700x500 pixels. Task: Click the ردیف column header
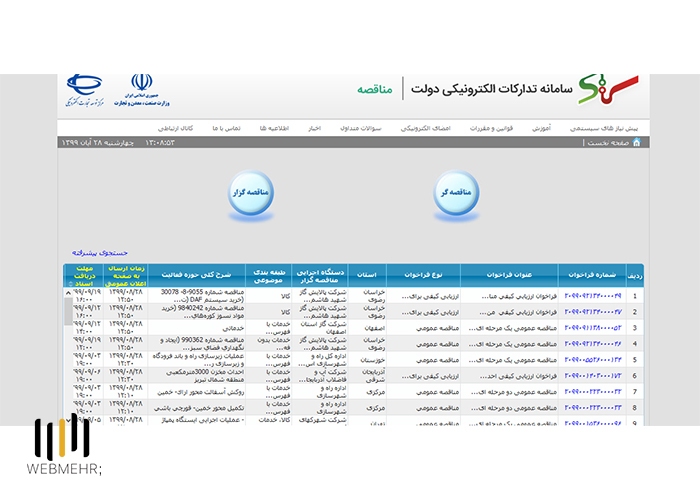click(634, 276)
